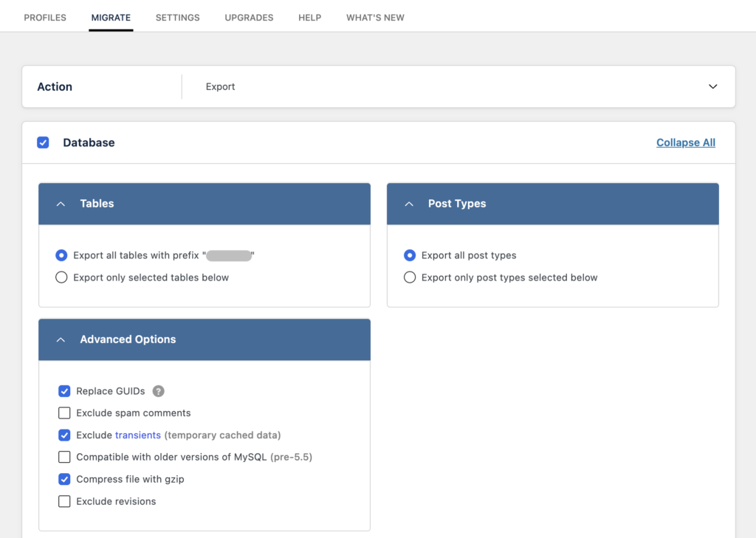Enable compatibility with older MySQL versions
The width and height of the screenshot is (756, 538).
[64, 457]
